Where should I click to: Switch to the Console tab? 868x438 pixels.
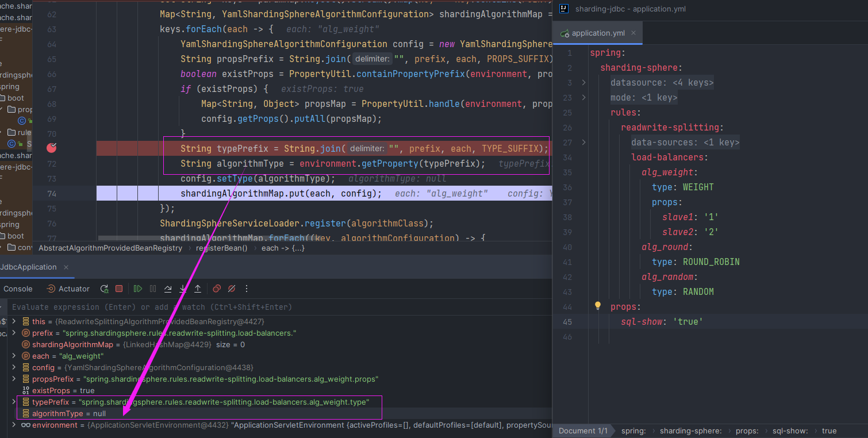(18, 289)
